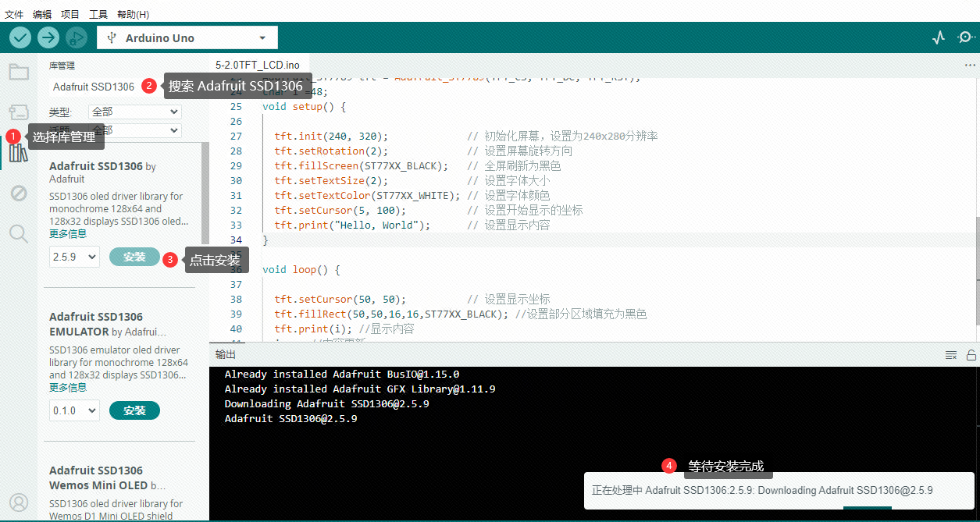Install the Adafruit SSD1306 EMULATOR library

tap(134, 410)
